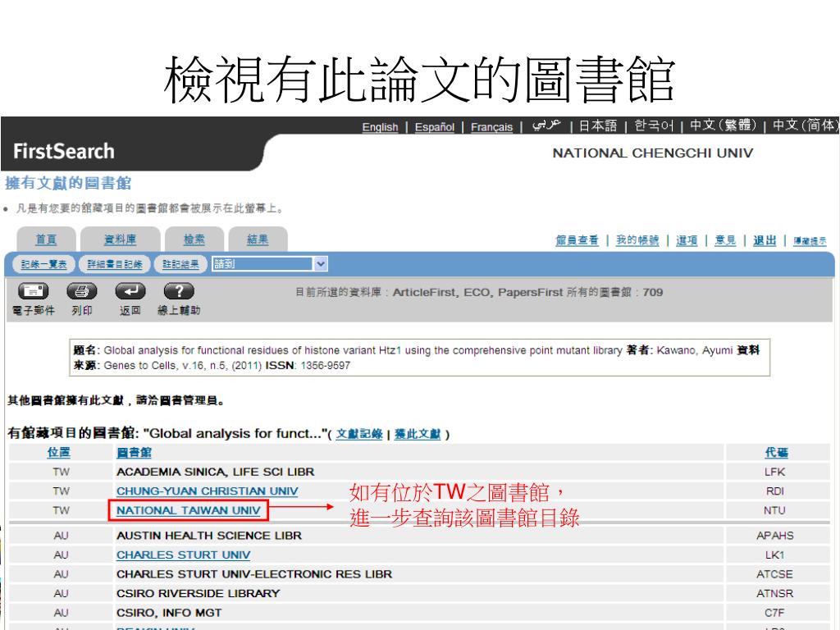The image size is (840, 630).
Task: Click library code ATNSR
Action: (774, 594)
